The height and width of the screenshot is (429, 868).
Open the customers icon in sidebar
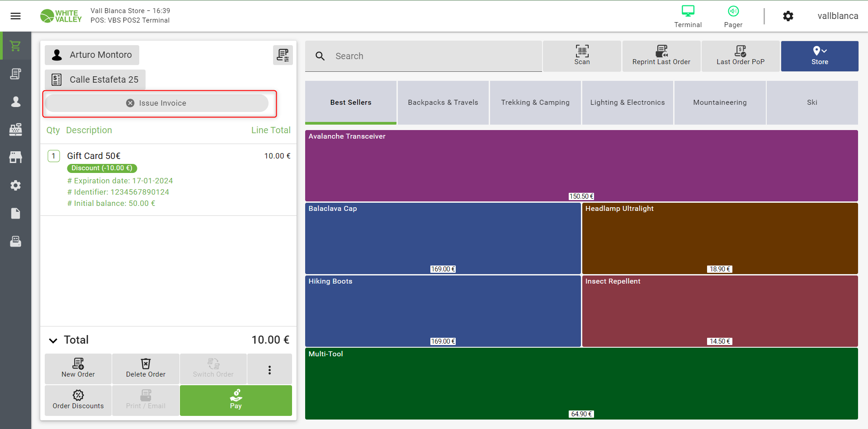pyautogui.click(x=16, y=102)
